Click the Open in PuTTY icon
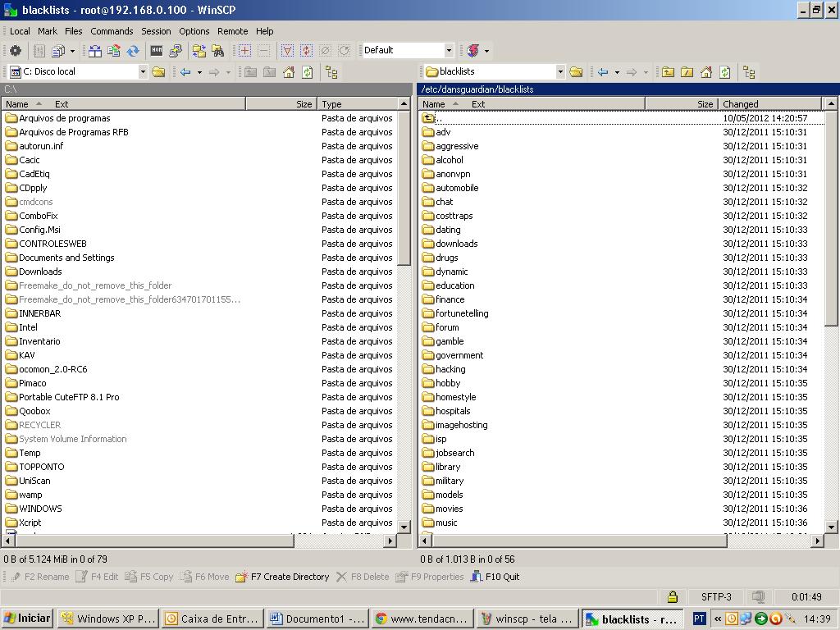Image resolution: width=840 pixels, height=630 pixels. (x=176, y=51)
